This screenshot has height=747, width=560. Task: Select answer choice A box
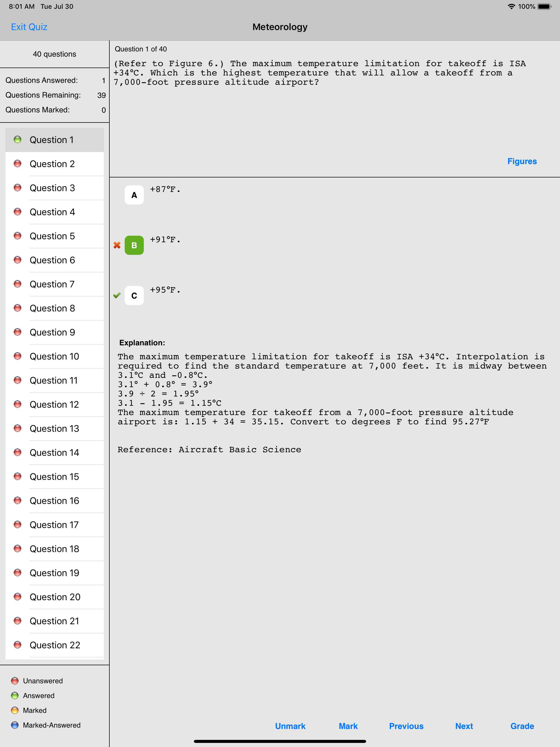(x=134, y=195)
